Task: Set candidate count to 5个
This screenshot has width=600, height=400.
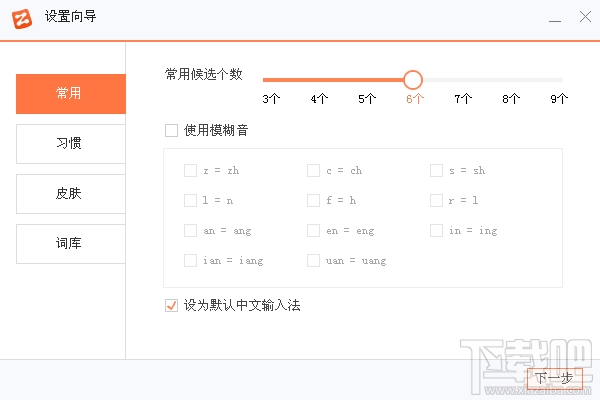Action: tap(367, 99)
